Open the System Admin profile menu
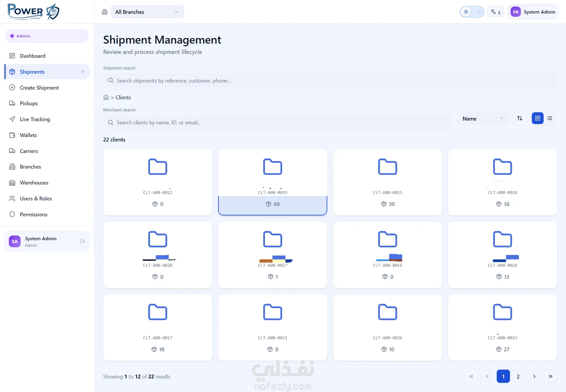Viewport: 566px width, 392px height. 533,12
